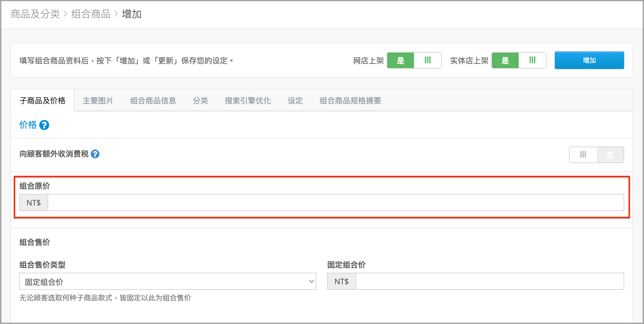The width and height of the screenshot is (644, 324).
Task: Open the 组合商品 breadcrumb link
Action: pos(91,14)
